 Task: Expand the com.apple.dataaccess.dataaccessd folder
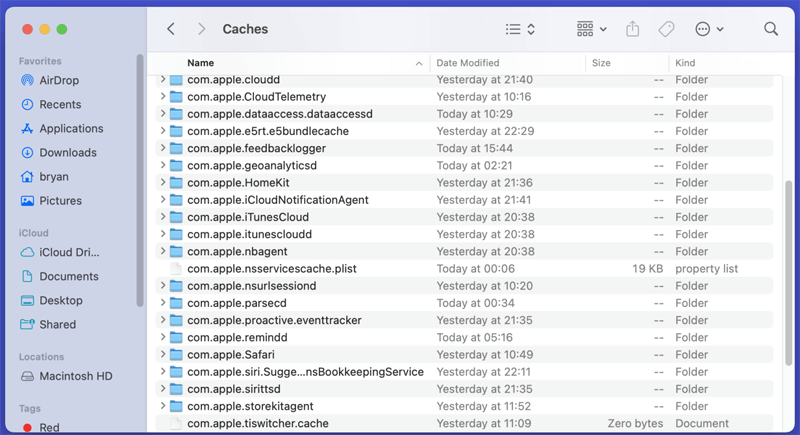pyautogui.click(x=163, y=114)
